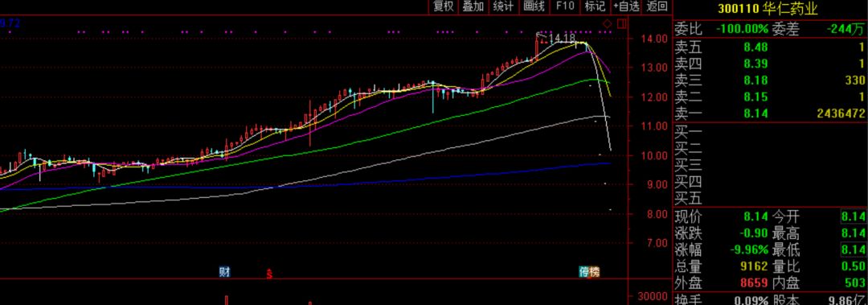Click the 停 marker on timeline
Image resolution: width=868 pixels, height=305 pixels.
coord(584,272)
